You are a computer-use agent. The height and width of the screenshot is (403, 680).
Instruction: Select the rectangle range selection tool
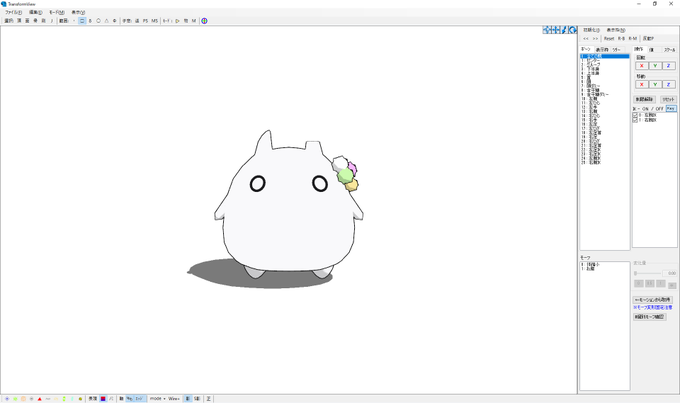coord(82,21)
